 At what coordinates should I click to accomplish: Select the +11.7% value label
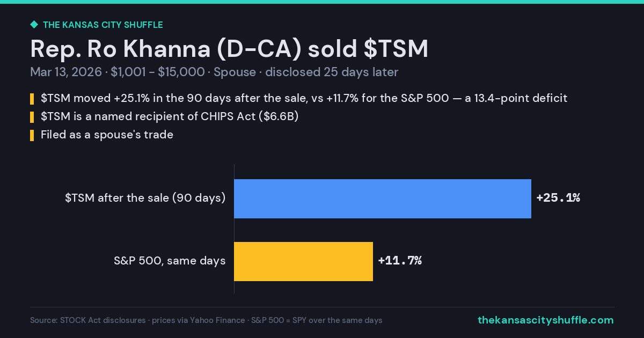coord(400,261)
